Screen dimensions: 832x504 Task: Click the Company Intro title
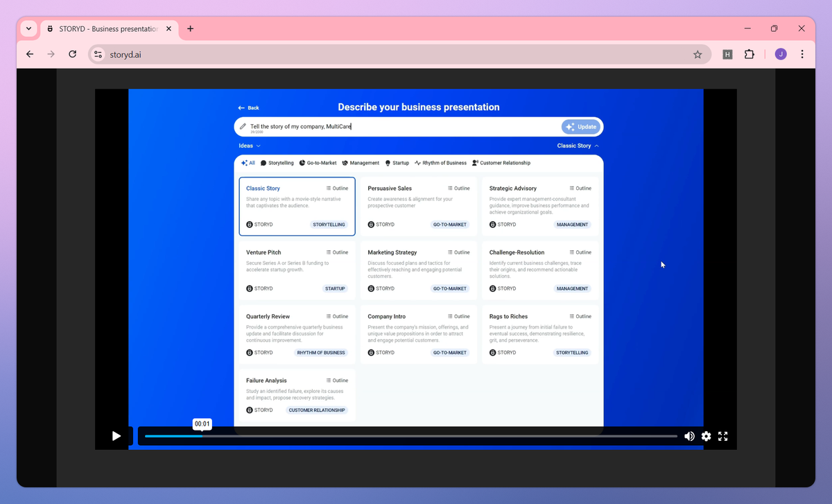(387, 317)
